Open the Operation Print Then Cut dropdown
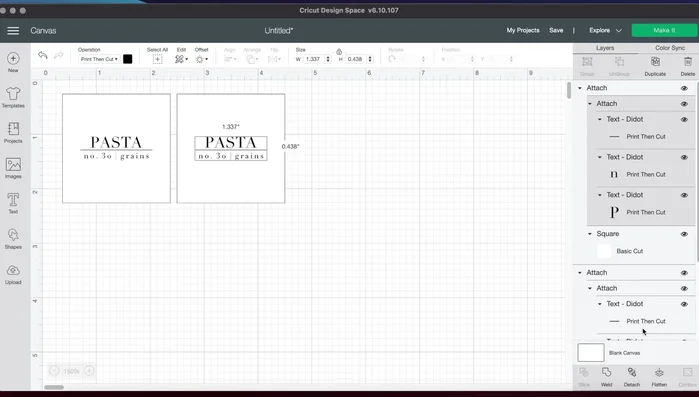 99,59
